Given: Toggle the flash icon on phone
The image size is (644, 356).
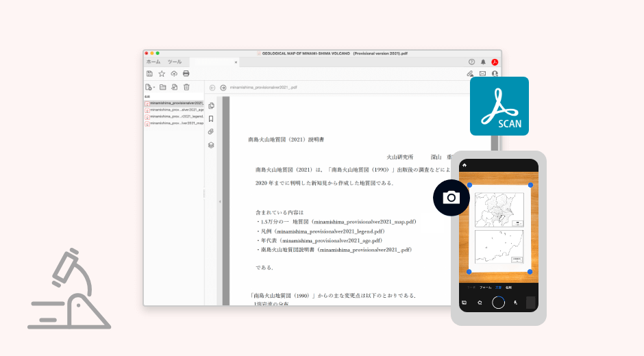Looking at the screenshot, I should coord(515,303).
